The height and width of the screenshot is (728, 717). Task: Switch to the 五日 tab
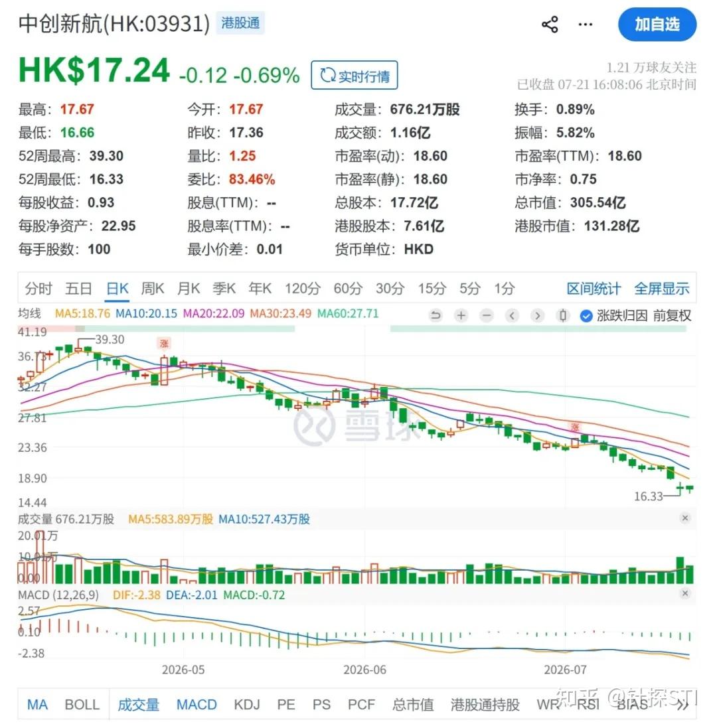78,289
